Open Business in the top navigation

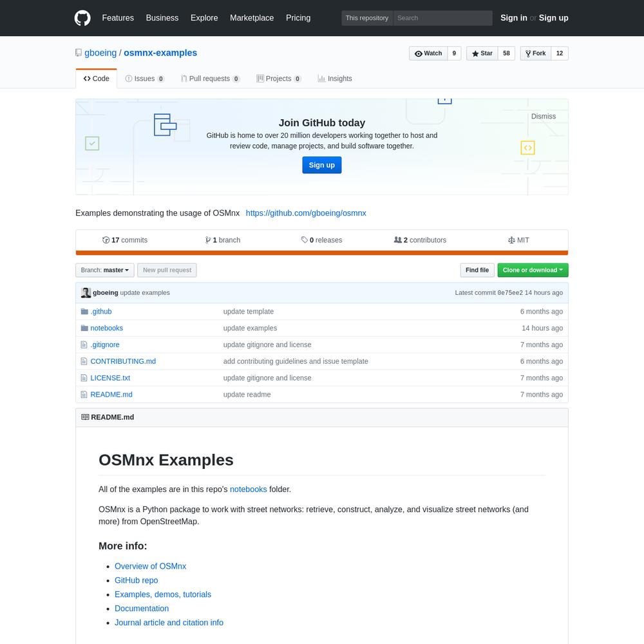[162, 18]
